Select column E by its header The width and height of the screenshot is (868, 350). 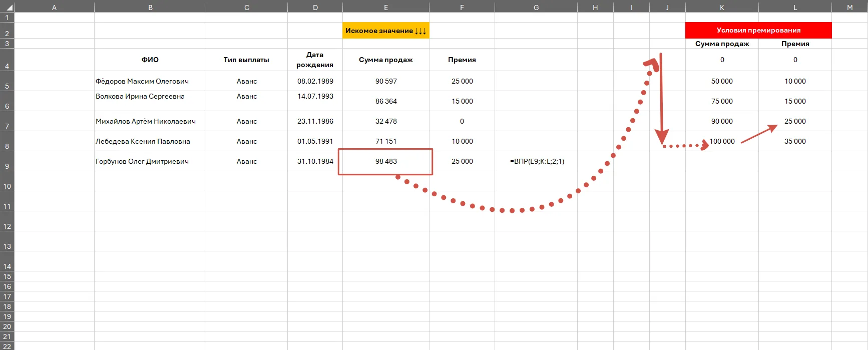point(386,7)
